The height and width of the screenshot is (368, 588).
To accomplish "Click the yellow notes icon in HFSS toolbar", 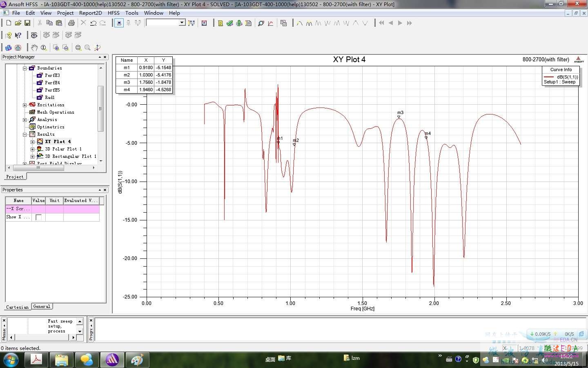I will (x=220, y=23).
